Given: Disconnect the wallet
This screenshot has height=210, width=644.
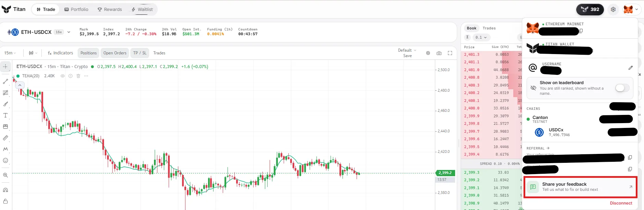Looking at the screenshot, I should (621, 203).
